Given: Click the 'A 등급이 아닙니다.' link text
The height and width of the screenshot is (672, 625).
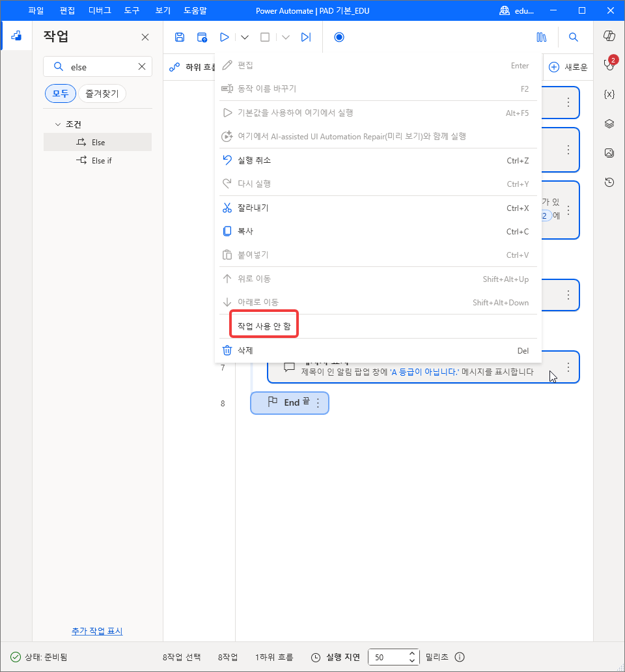Looking at the screenshot, I should coord(424,372).
